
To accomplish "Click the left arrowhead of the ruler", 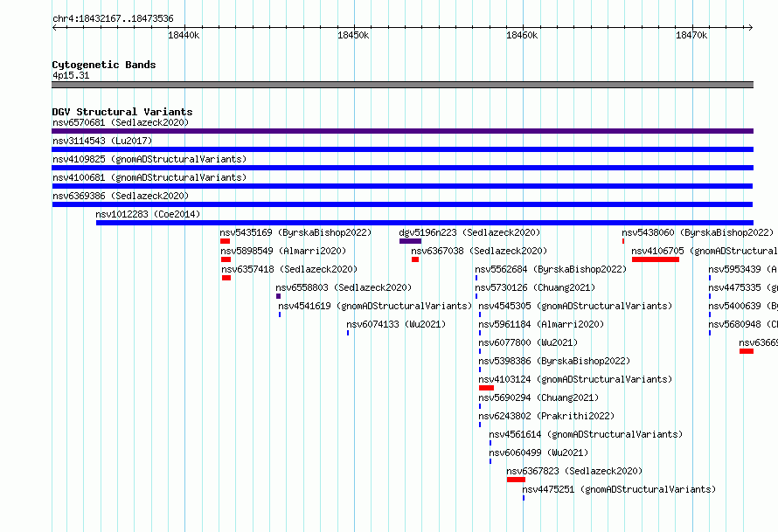I will pos(54,27).
